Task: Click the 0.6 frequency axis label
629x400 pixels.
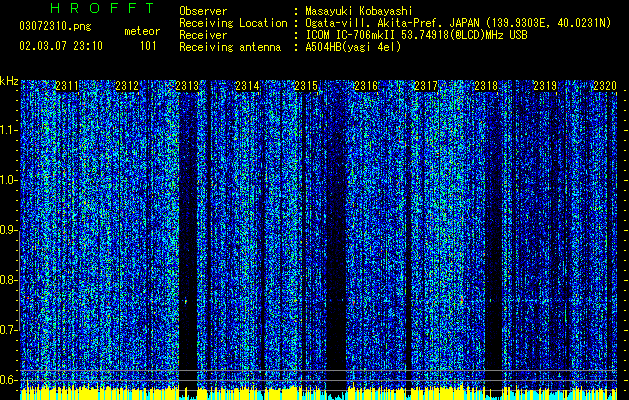Action: [8, 380]
